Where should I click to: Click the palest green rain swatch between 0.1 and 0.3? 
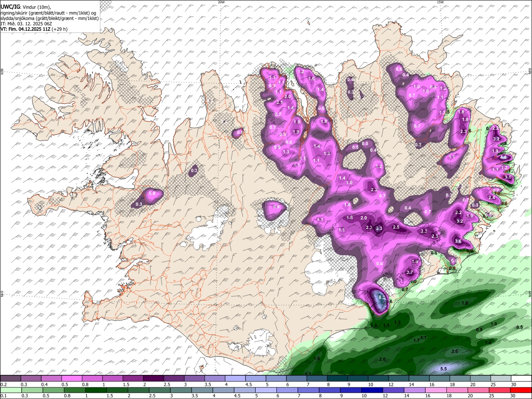[x=10, y=390]
